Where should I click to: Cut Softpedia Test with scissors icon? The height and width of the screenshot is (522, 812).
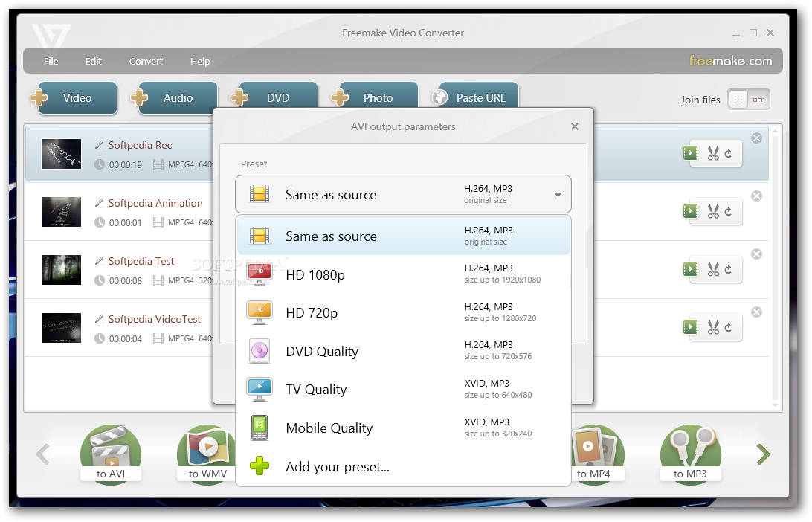pos(713,269)
